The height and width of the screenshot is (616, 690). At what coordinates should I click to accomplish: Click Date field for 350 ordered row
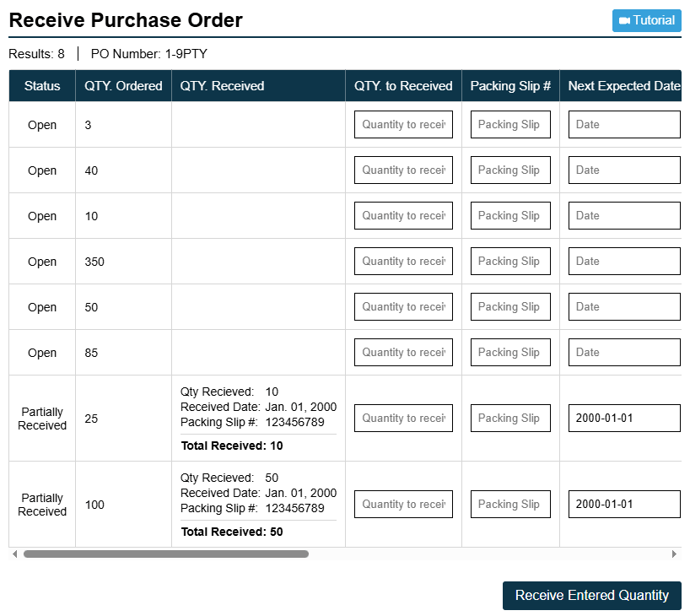click(x=624, y=261)
